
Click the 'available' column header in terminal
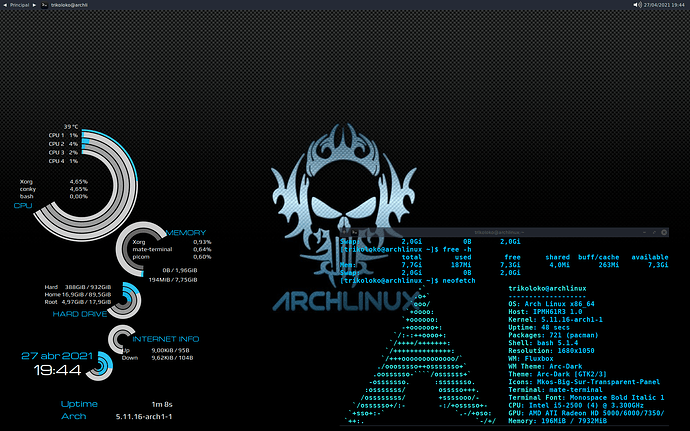(650, 257)
